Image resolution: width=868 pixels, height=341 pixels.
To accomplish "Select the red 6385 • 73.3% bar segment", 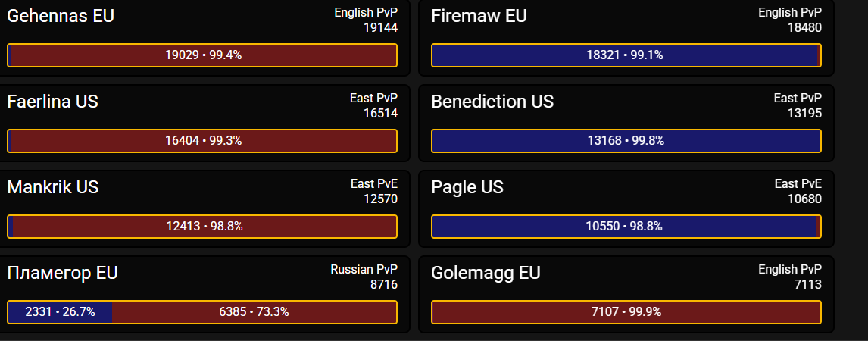I will 254,312.
